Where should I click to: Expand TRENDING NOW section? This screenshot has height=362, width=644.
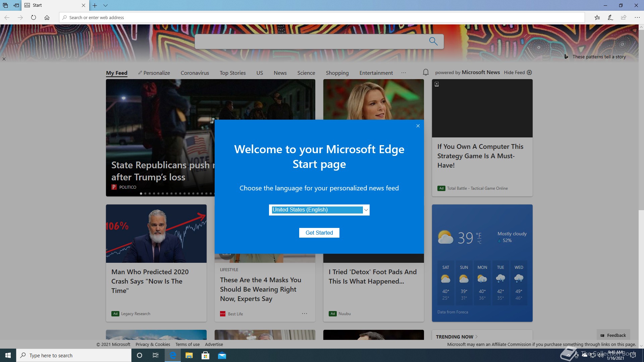(457, 337)
